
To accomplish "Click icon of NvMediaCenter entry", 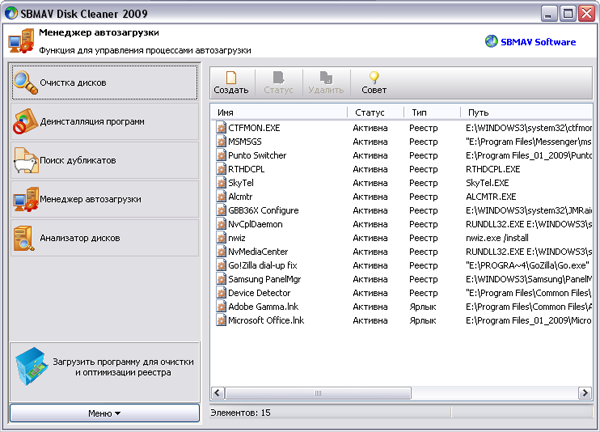I will 221,252.
